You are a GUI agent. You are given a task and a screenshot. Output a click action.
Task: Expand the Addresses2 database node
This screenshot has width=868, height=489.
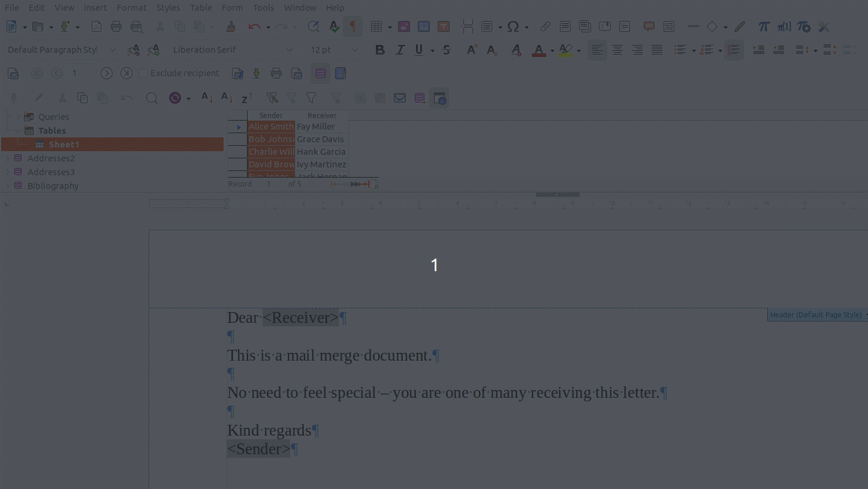pyautogui.click(x=7, y=158)
